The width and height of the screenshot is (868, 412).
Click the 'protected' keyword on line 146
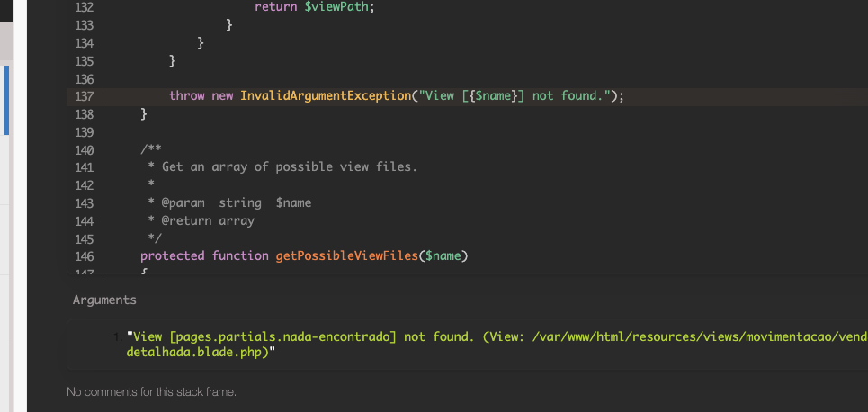(173, 256)
